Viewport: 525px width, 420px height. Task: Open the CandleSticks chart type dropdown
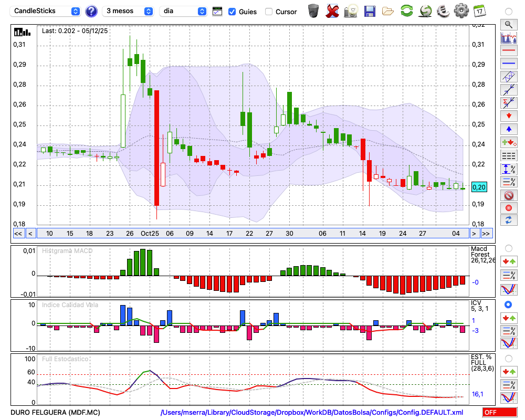[46, 11]
